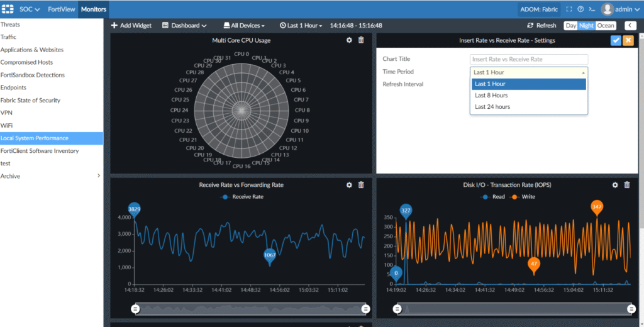Switch to the FortiView tab

coord(61,9)
